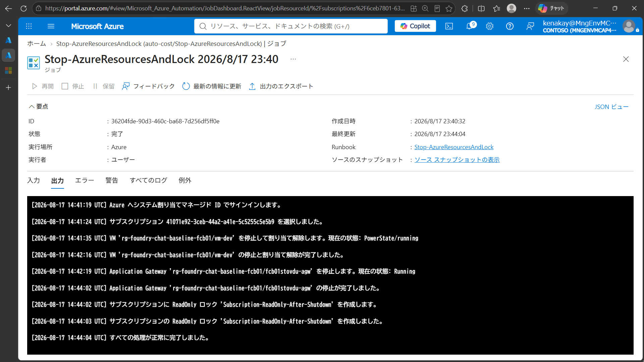Open split screen icon in browser toolbar

click(481, 8)
